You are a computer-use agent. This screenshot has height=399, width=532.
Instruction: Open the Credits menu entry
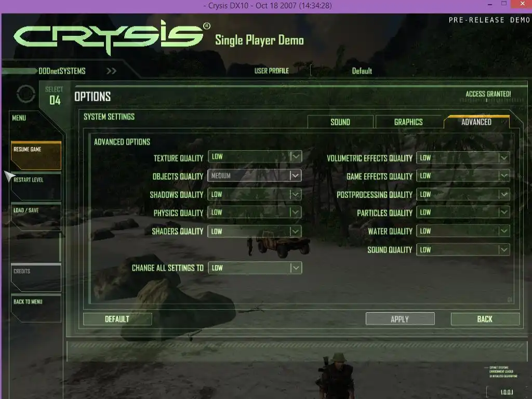[36, 277]
